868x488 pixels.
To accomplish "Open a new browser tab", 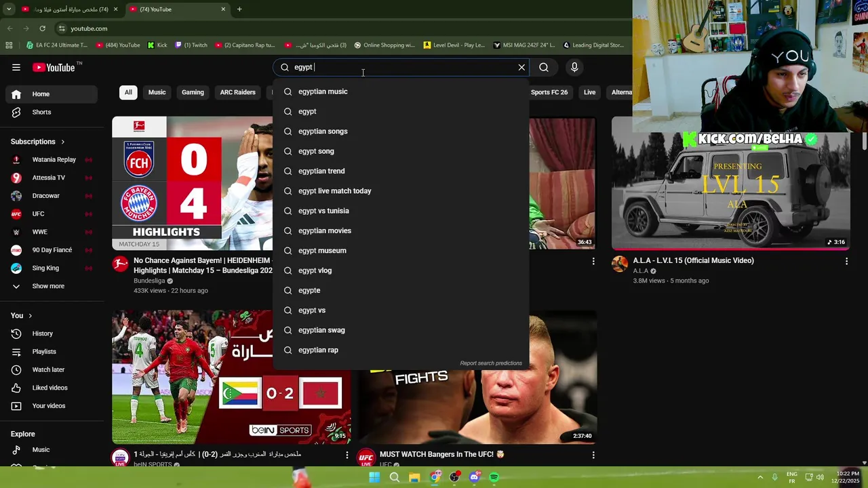I will click(x=239, y=9).
